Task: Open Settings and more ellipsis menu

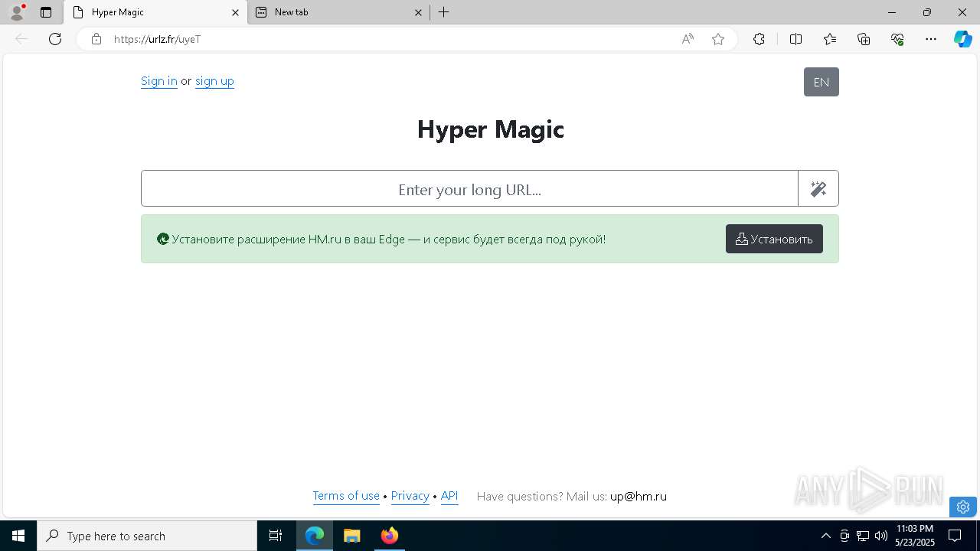Action: click(931, 39)
